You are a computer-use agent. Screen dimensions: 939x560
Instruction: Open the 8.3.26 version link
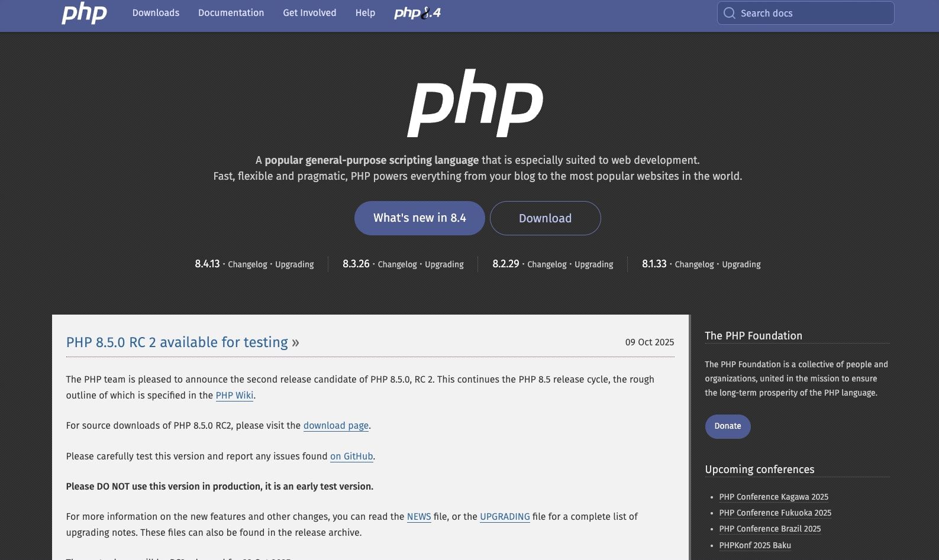click(x=356, y=264)
